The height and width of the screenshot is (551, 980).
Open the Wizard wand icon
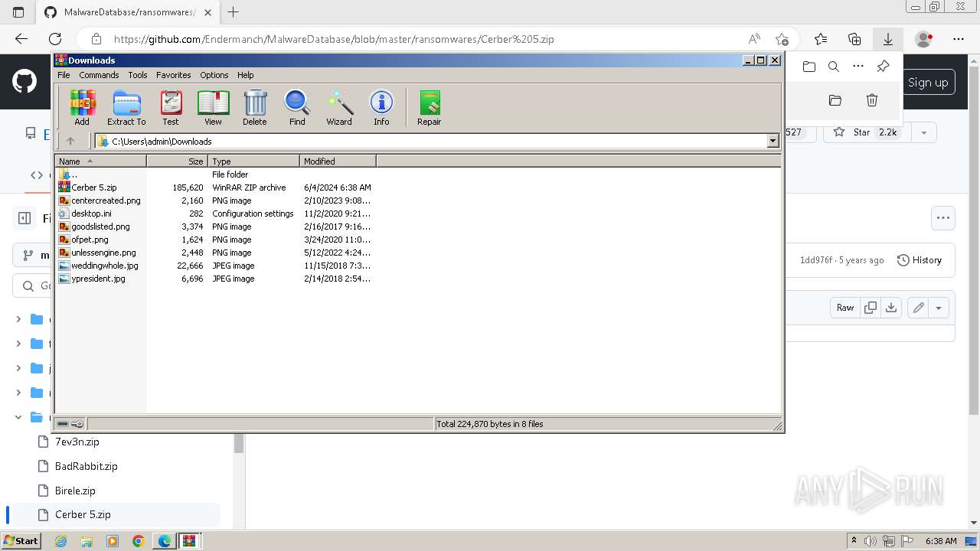339,107
